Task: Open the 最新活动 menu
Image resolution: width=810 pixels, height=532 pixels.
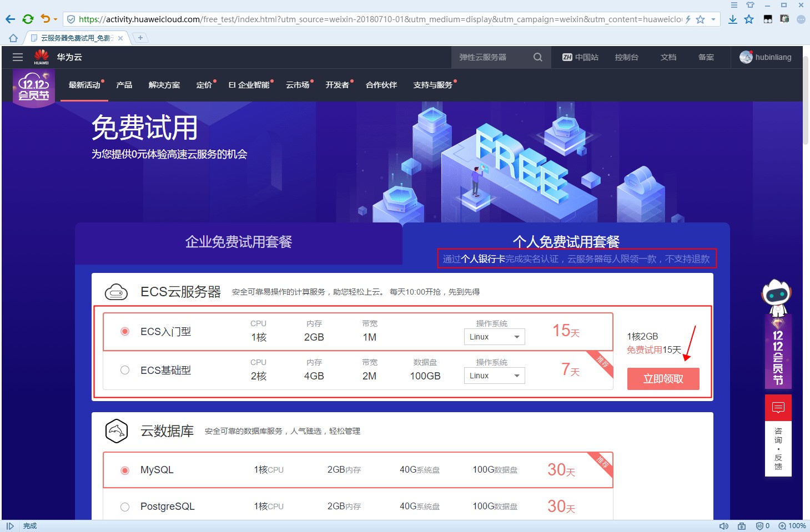Action: coord(84,85)
